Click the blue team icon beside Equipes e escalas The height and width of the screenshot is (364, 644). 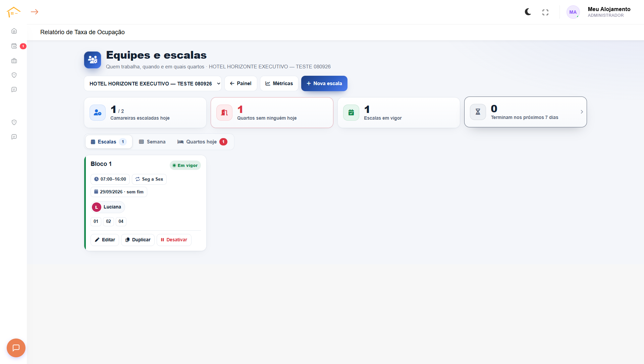click(93, 60)
